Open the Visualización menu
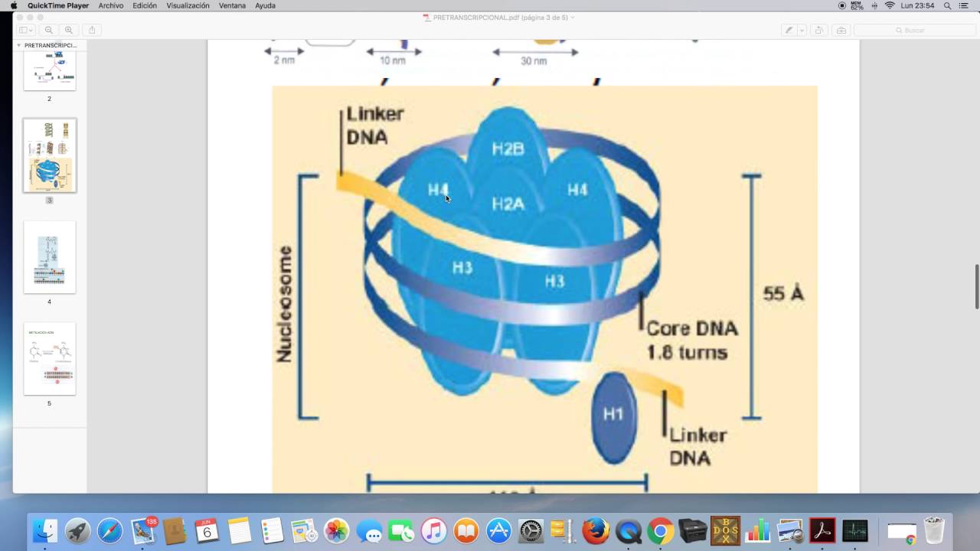The image size is (980, 551). (x=188, y=5)
